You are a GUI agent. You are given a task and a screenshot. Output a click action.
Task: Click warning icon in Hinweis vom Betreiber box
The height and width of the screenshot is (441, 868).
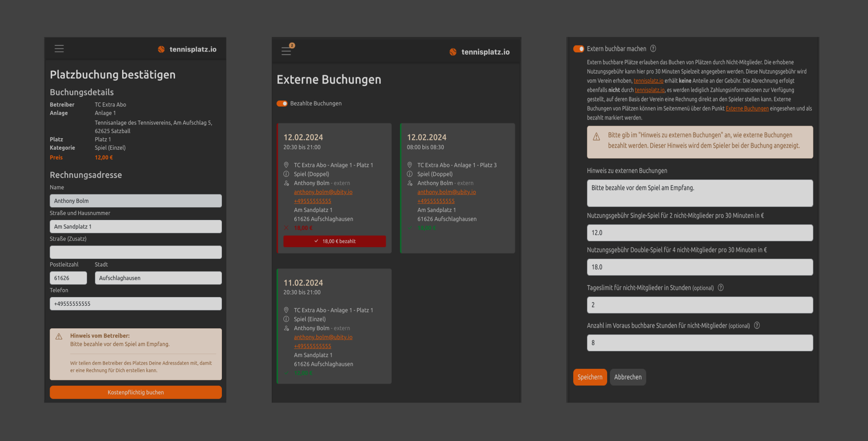[59, 336]
